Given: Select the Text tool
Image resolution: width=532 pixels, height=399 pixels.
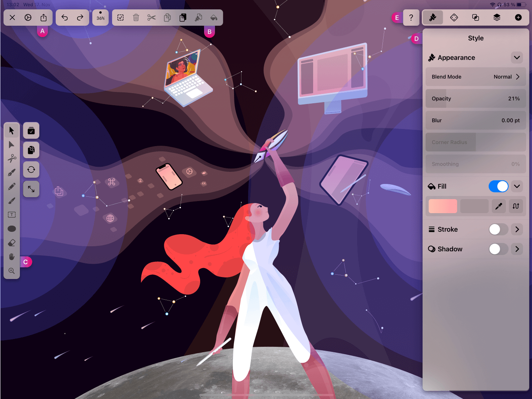Looking at the screenshot, I should click(x=12, y=215).
